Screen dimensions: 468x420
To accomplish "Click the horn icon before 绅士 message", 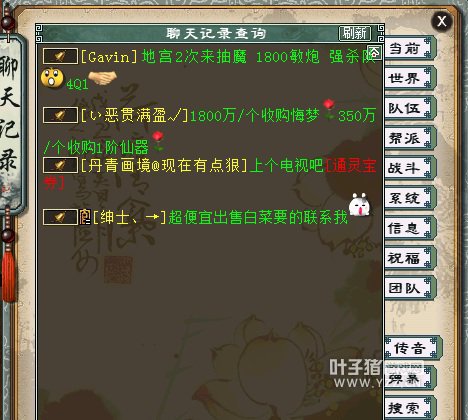I will click(60, 217).
